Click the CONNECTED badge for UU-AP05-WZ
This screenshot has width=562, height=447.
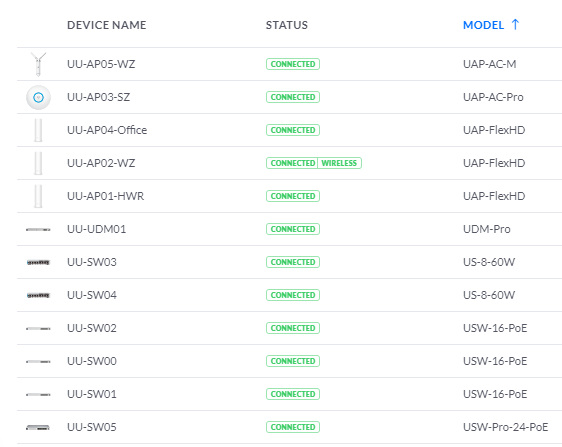pos(293,64)
